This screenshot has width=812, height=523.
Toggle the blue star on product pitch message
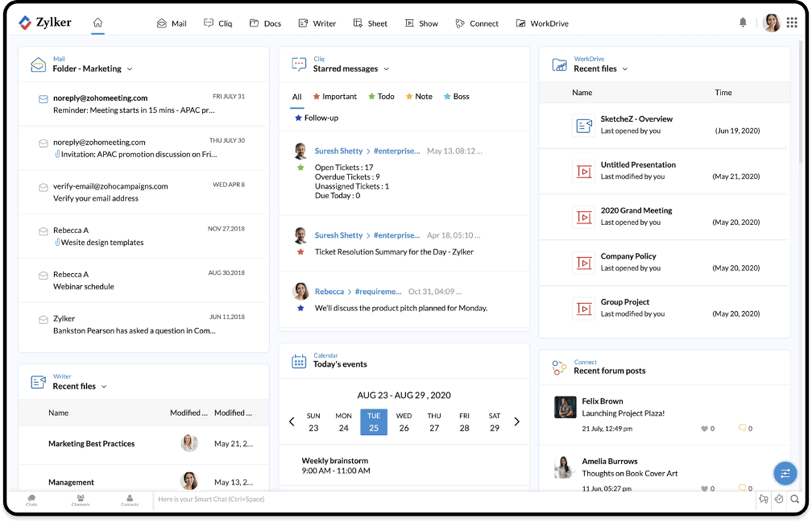point(300,308)
